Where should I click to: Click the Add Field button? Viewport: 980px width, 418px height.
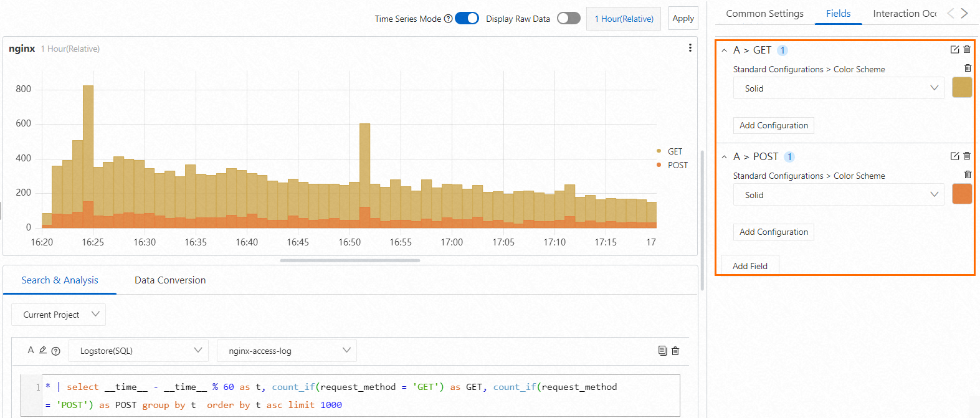750,265
